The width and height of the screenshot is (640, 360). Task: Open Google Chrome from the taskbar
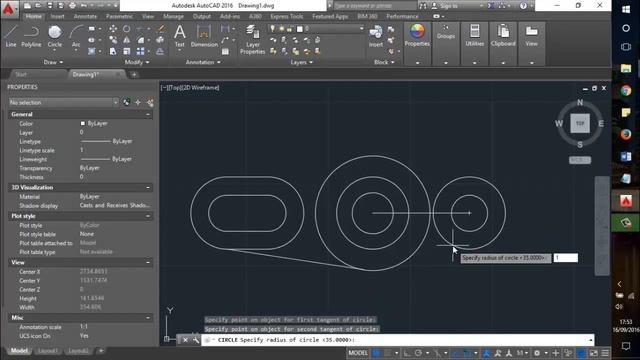click(626, 91)
